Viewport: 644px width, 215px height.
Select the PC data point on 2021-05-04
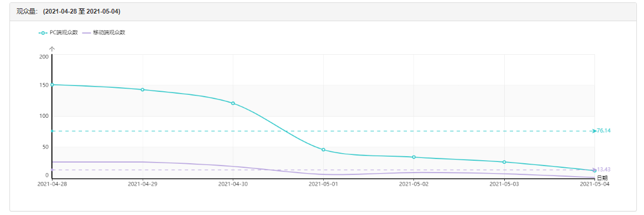tap(594, 171)
